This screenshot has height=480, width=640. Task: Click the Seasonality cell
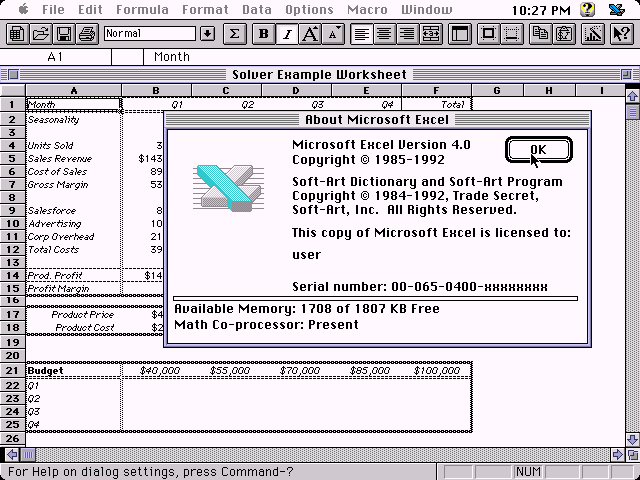73,120
